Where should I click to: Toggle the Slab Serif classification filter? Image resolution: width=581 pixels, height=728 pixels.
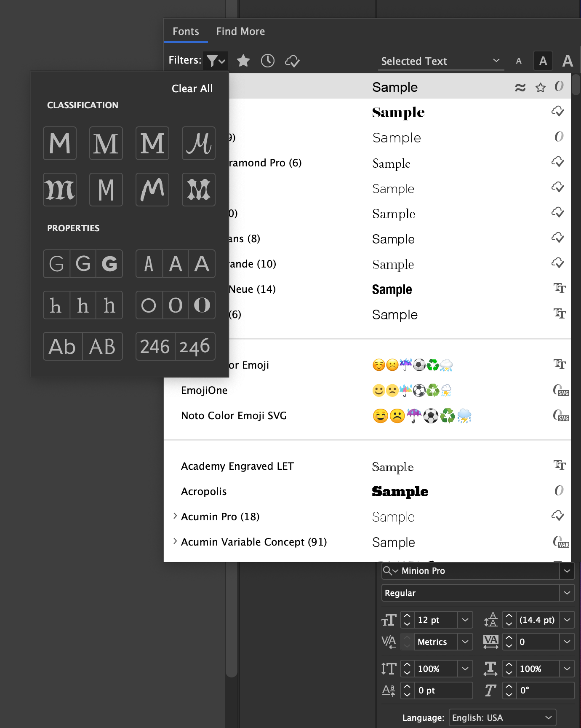click(x=152, y=143)
